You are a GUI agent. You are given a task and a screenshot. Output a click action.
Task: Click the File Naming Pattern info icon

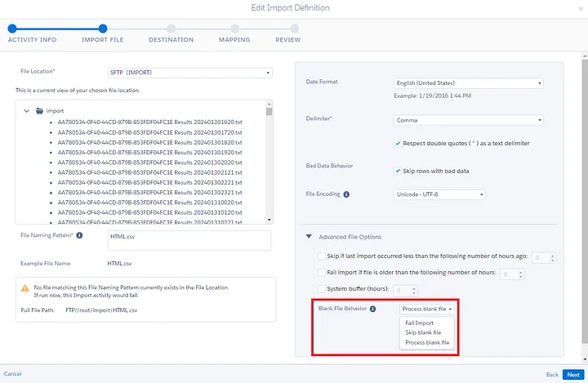point(79,235)
